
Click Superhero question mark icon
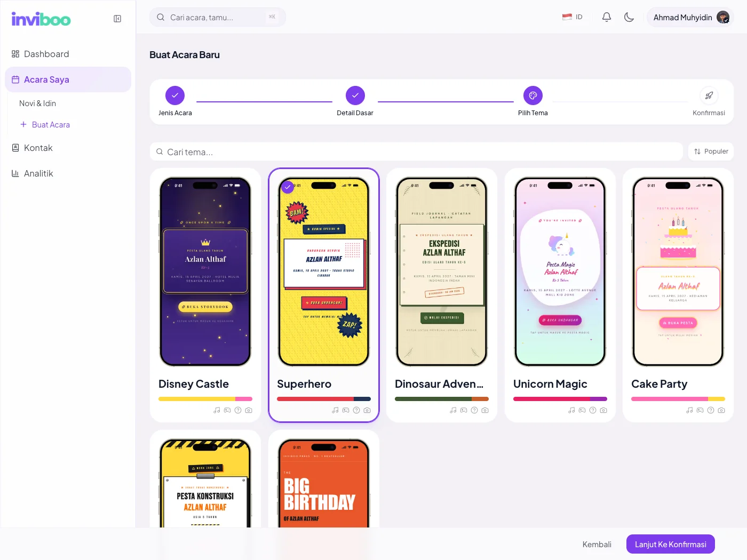pyautogui.click(x=356, y=410)
